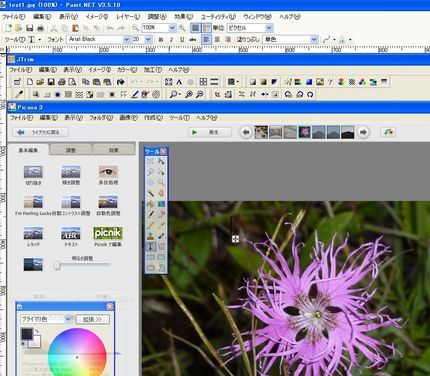Open the fill style dropdown in Paint.NET
This screenshot has height=376, width=430.
pos(314,40)
